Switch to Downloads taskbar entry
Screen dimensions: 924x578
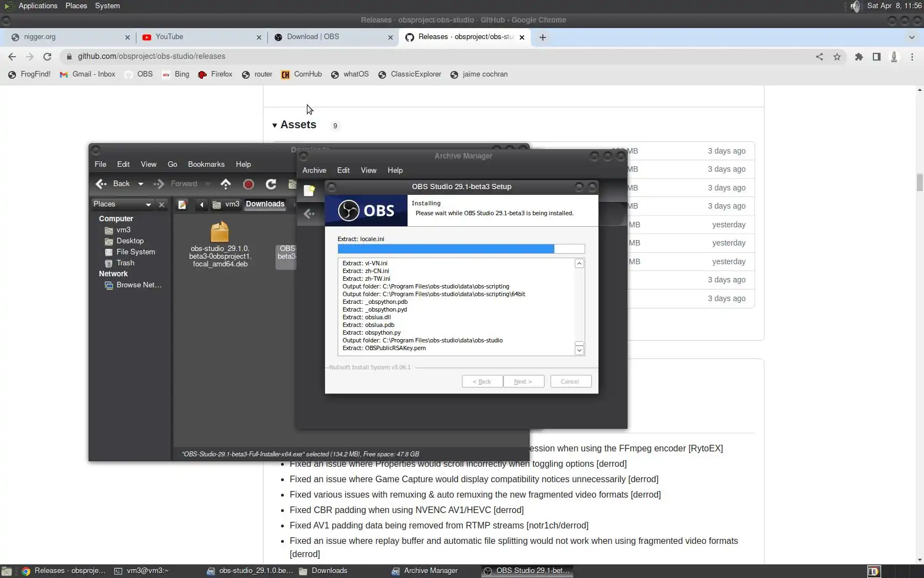[323, 571]
